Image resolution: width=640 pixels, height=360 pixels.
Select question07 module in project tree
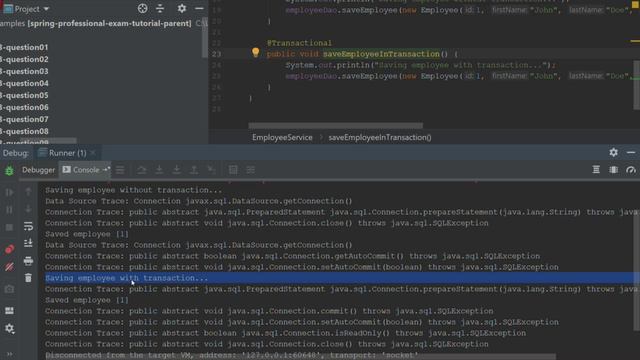pyautogui.click(x=24, y=119)
